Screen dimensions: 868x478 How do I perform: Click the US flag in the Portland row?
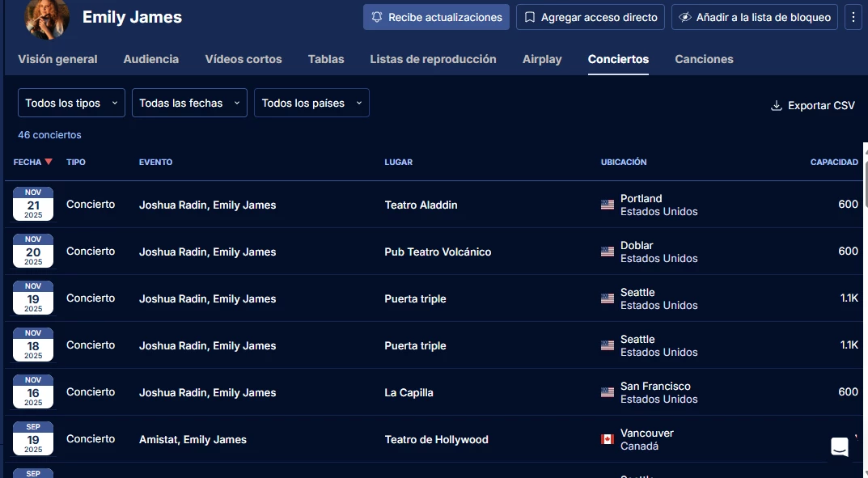coord(608,205)
